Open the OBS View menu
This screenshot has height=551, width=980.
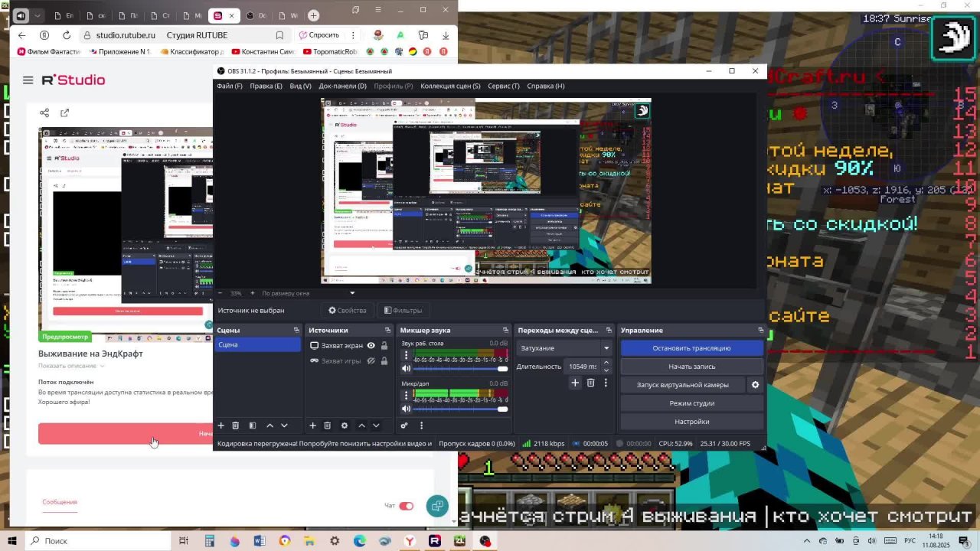click(300, 86)
